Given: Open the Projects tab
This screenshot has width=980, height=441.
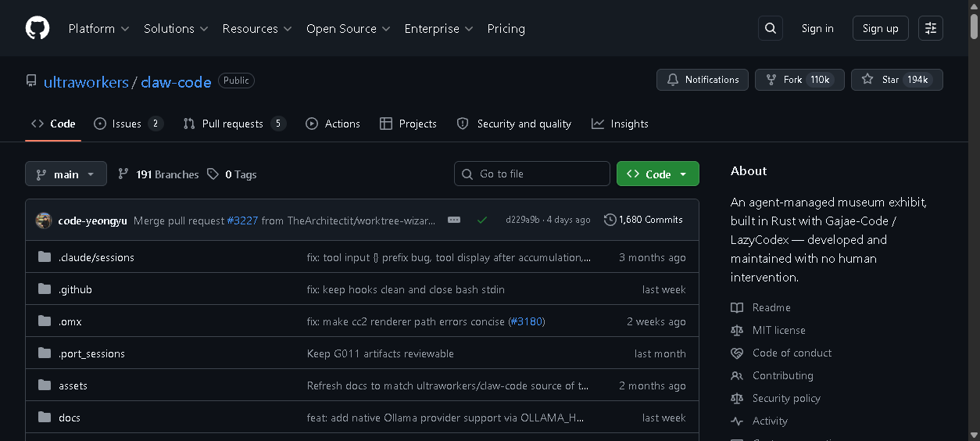Looking at the screenshot, I should point(408,124).
